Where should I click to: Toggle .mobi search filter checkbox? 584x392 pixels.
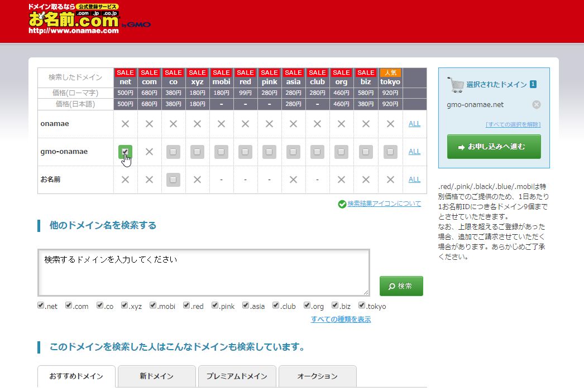(153, 306)
